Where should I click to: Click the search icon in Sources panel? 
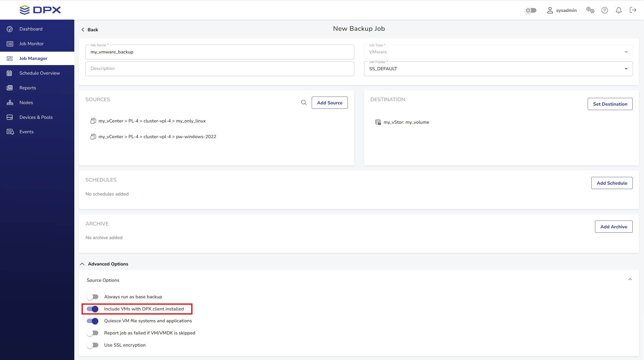304,103
